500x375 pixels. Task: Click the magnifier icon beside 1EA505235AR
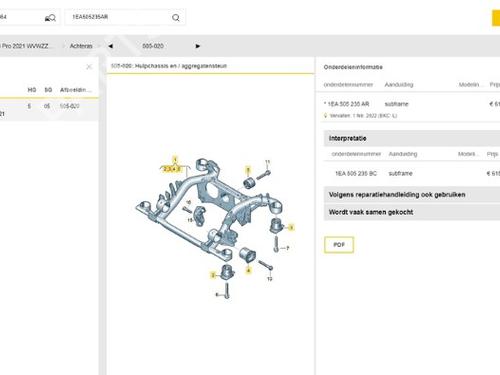click(x=176, y=18)
